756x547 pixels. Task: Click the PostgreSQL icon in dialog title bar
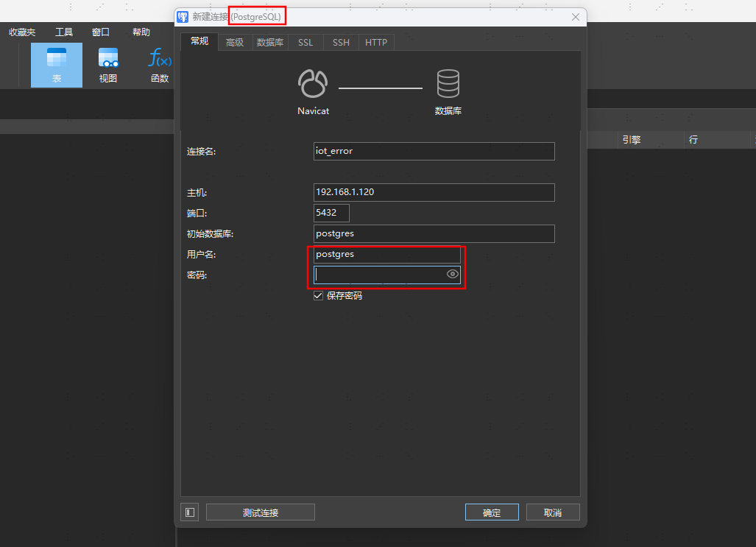coord(183,17)
